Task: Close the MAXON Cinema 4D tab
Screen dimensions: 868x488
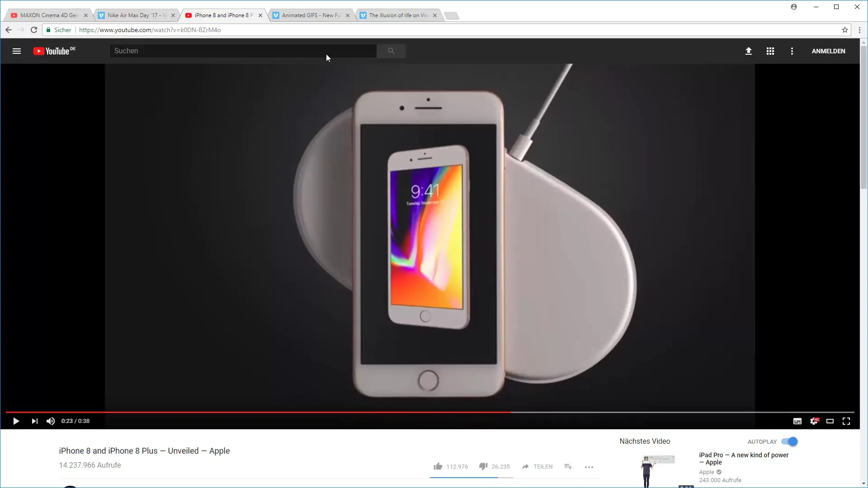Action: pyautogui.click(x=86, y=15)
